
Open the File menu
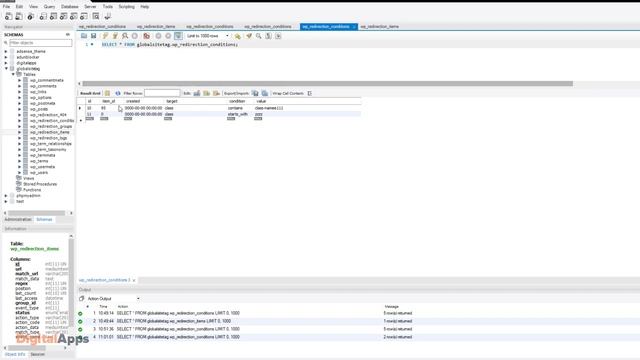coord(6,7)
